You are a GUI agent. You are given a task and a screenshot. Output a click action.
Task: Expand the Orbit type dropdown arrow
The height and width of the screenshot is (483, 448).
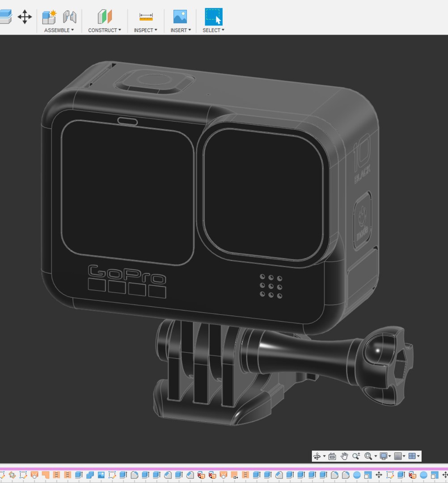324,456
